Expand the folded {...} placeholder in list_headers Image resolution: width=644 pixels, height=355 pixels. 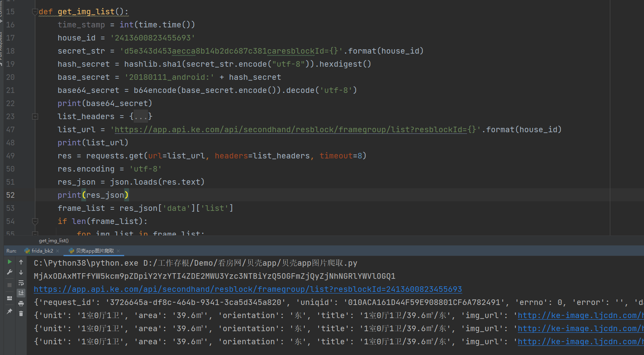click(141, 116)
